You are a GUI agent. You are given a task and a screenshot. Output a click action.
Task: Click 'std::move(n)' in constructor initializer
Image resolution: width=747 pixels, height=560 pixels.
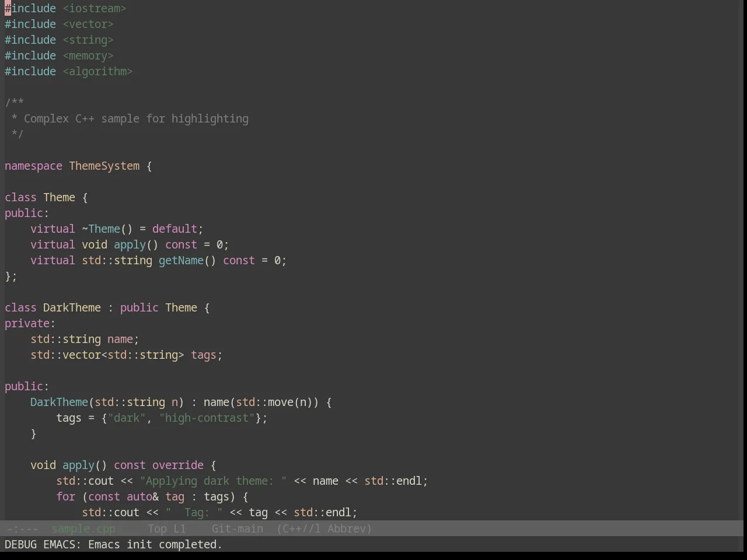coord(274,402)
